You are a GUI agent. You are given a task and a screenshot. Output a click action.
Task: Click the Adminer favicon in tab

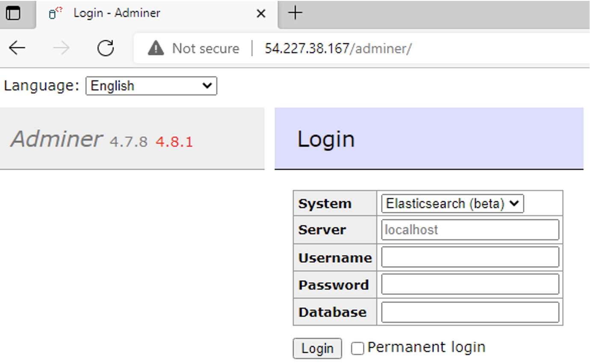click(56, 13)
